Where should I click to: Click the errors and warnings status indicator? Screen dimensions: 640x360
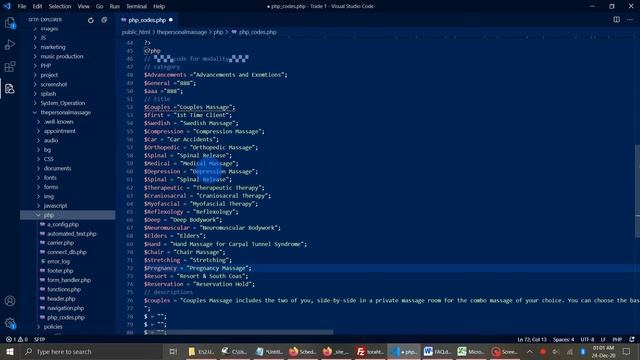tap(17, 339)
